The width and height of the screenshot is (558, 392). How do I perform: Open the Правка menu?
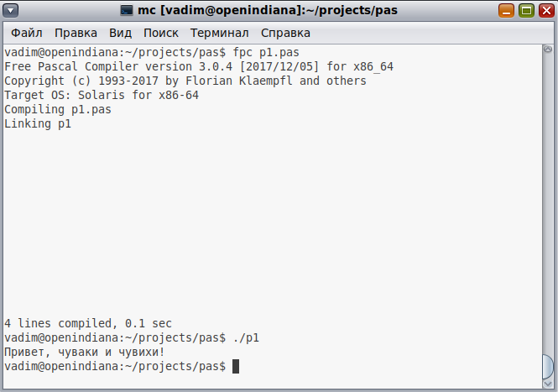point(76,34)
